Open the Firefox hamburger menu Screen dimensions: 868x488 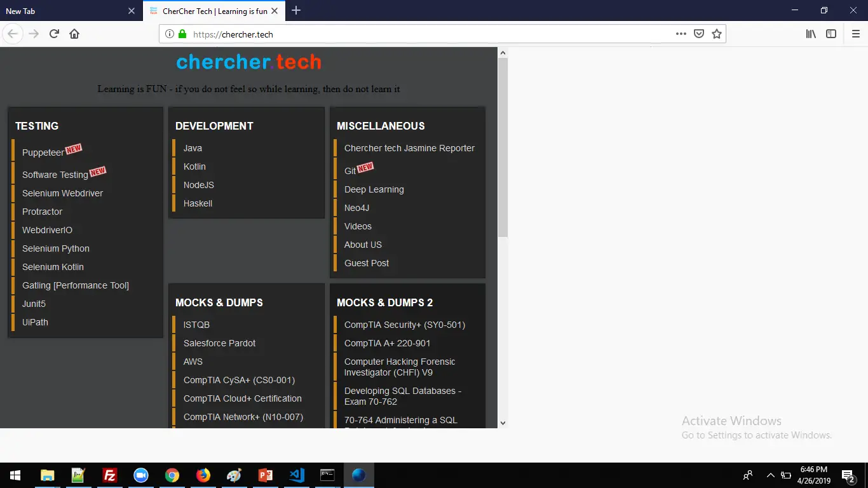[855, 34]
